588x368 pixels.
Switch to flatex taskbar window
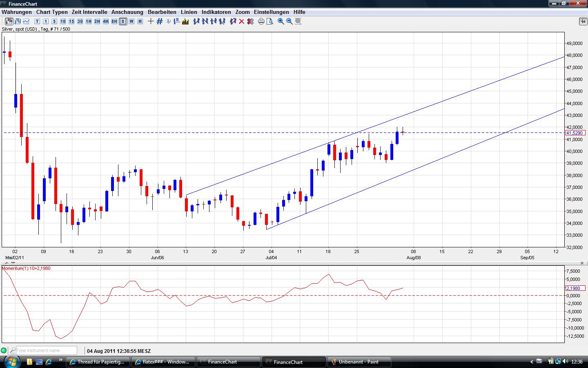pos(163,362)
